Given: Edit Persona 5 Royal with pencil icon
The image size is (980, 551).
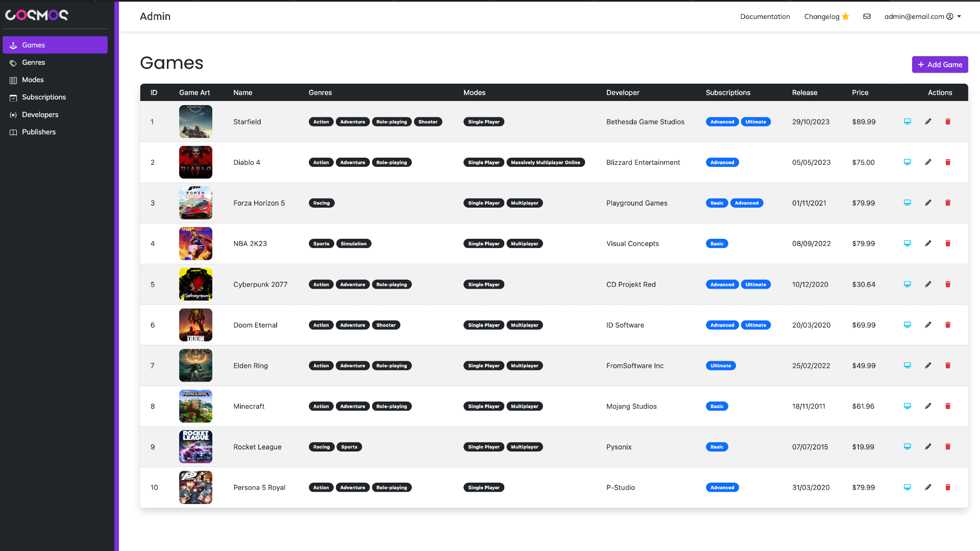Looking at the screenshot, I should pyautogui.click(x=928, y=487).
